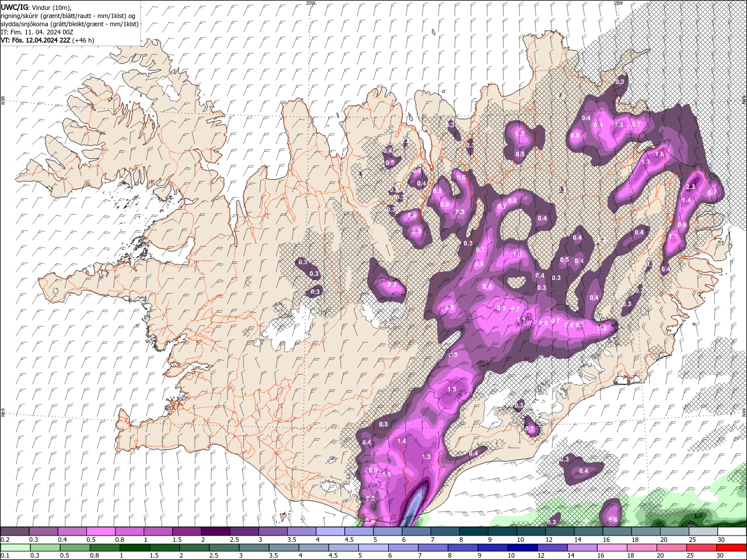Click the '3.5' label under the rain scale
This screenshot has width=747, height=560.
[x=273, y=556]
